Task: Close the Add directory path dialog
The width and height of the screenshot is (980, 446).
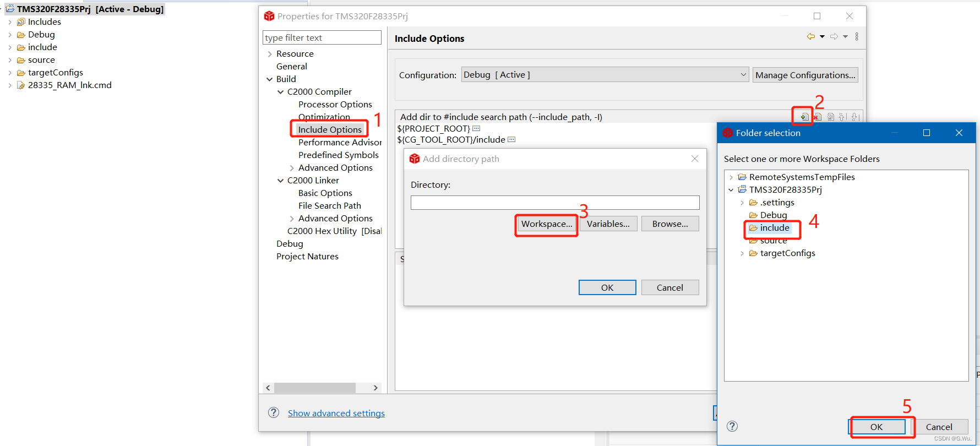Action: [695, 159]
